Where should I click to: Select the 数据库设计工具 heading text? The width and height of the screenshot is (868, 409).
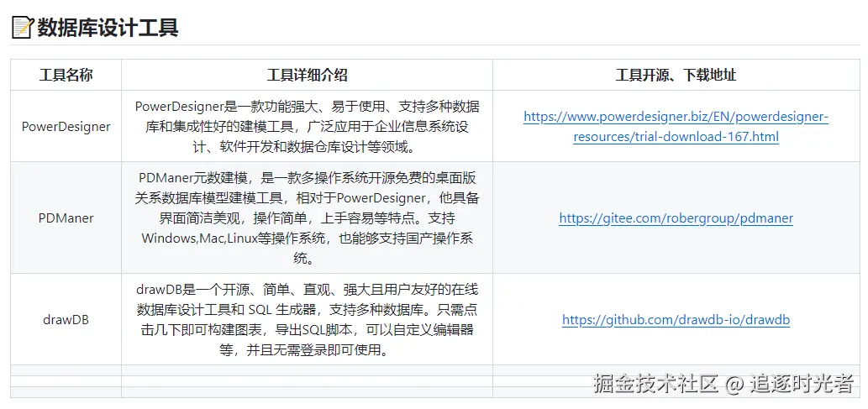pos(108,27)
